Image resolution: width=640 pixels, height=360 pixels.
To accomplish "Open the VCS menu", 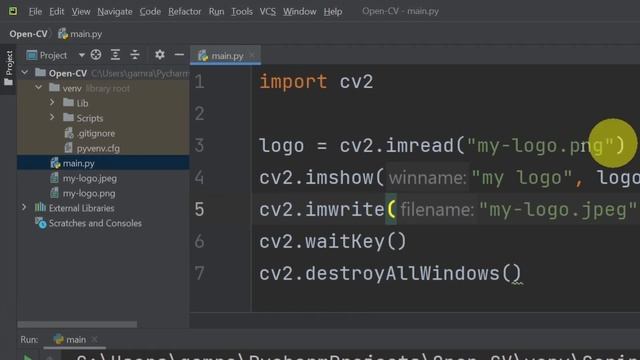I will pyautogui.click(x=267, y=11).
